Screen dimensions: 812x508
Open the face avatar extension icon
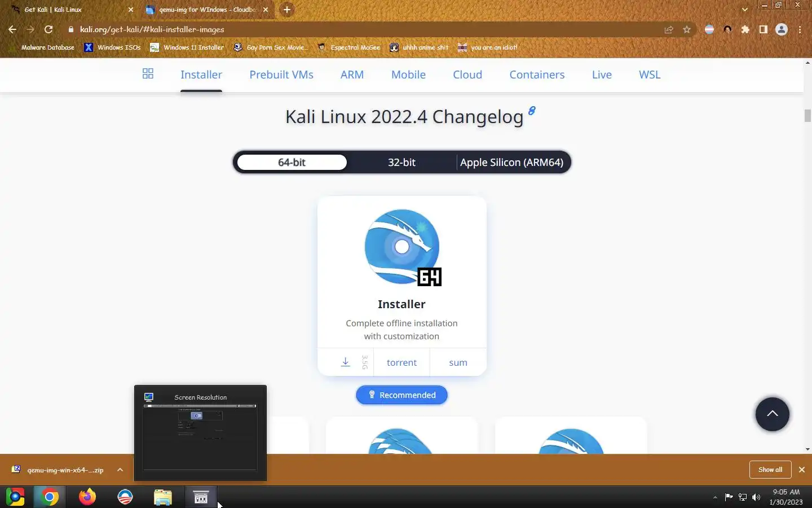tap(728, 29)
